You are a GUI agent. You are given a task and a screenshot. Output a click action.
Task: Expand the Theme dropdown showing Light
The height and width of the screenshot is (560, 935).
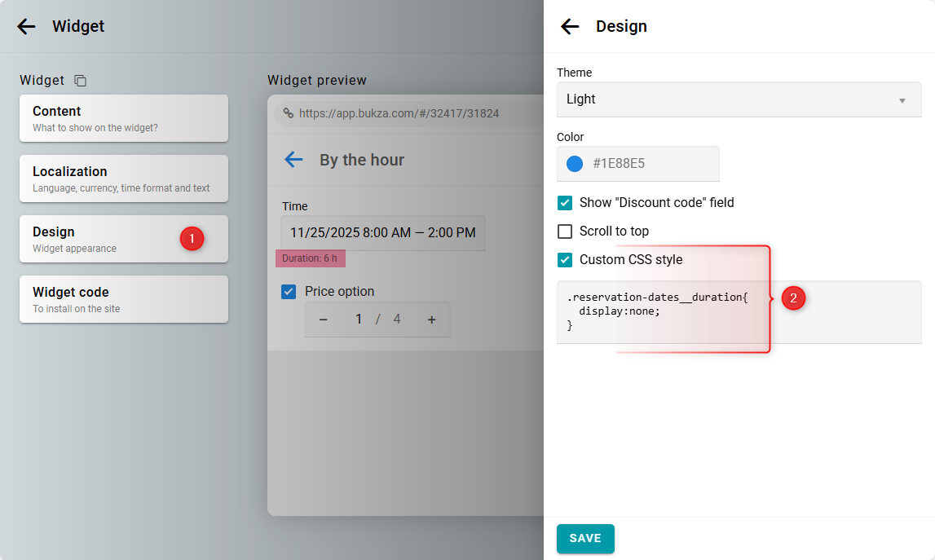(739, 99)
